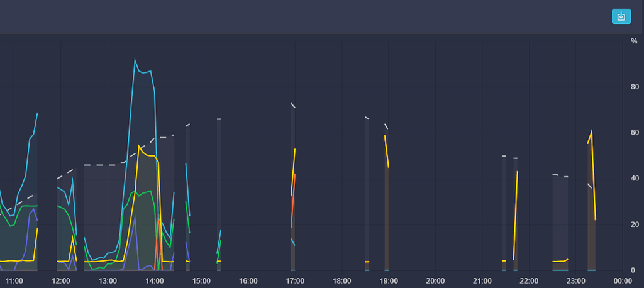
Task: Click the 80 value on percent axis
Action: [635, 87]
